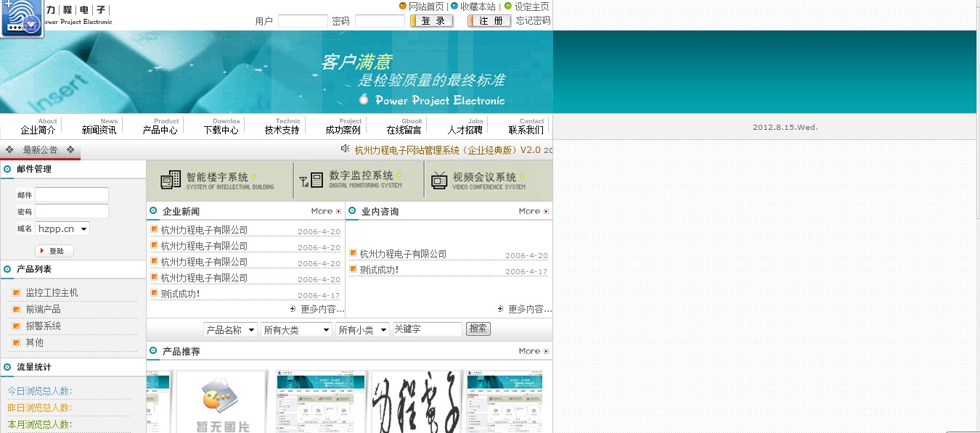Click More in the 企业新闻 header
The height and width of the screenshot is (433, 980).
[322, 211]
